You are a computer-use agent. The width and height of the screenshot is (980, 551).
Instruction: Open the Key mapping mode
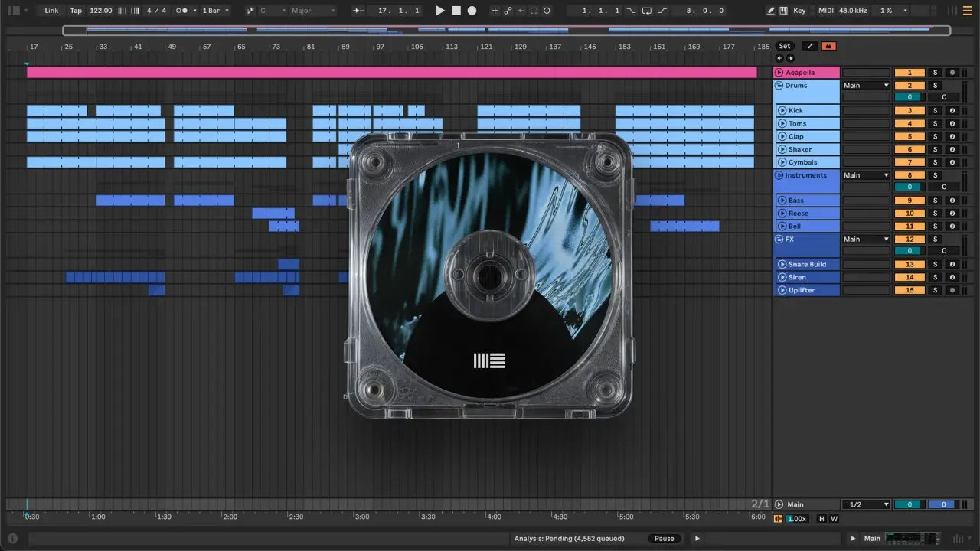pos(799,11)
